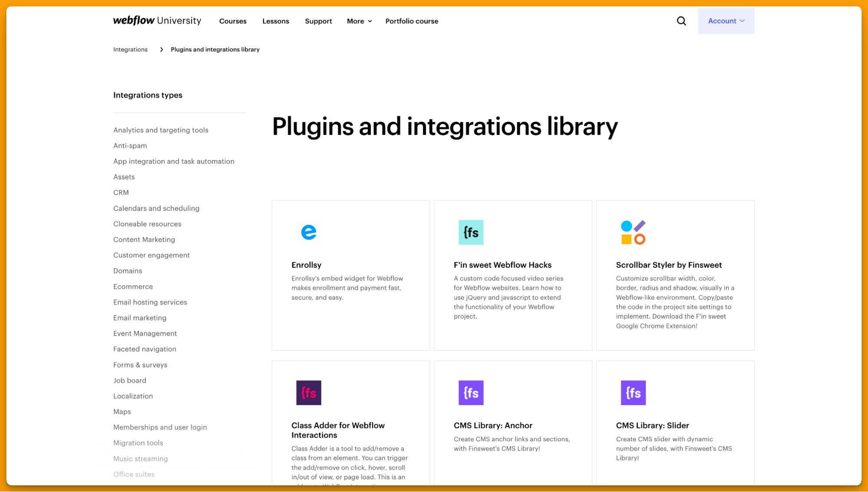868x492 pixels.
Task: Click the Portfolio course tab
Action: (411, 21)
